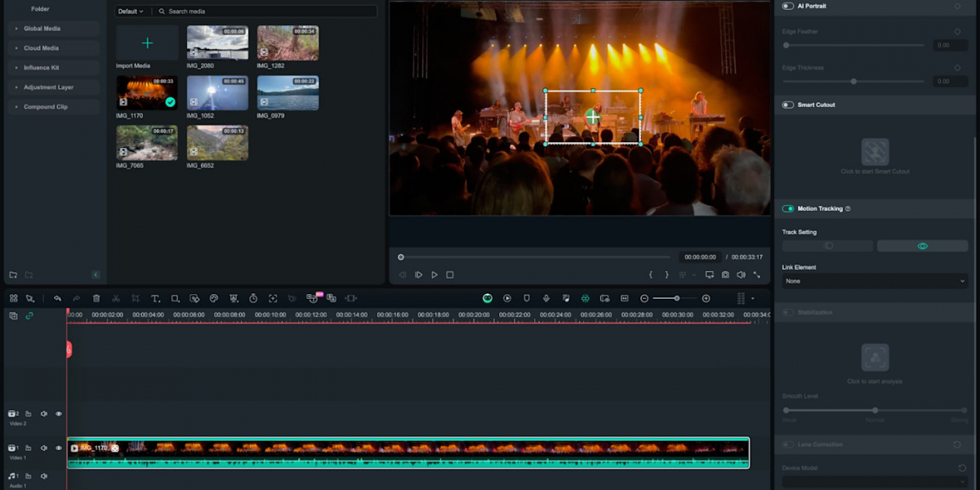Play the preview video
Viewport: 980px width, 490px height.
[x=434, y=275]
